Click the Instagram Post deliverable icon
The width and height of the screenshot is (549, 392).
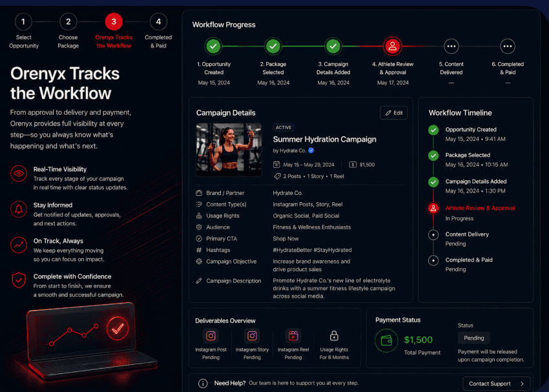pyautogui.click(x=211, y=336)
